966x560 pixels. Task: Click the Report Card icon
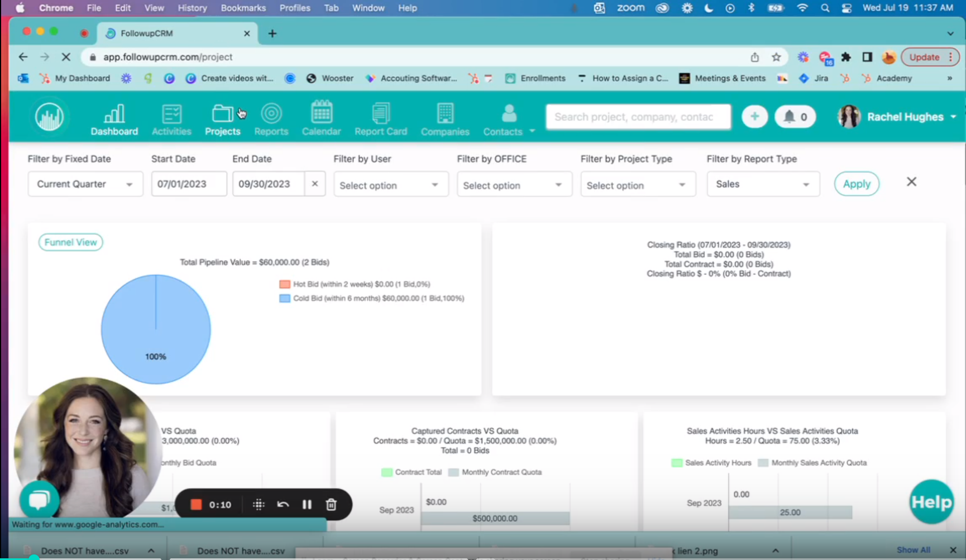coord(381,118)
